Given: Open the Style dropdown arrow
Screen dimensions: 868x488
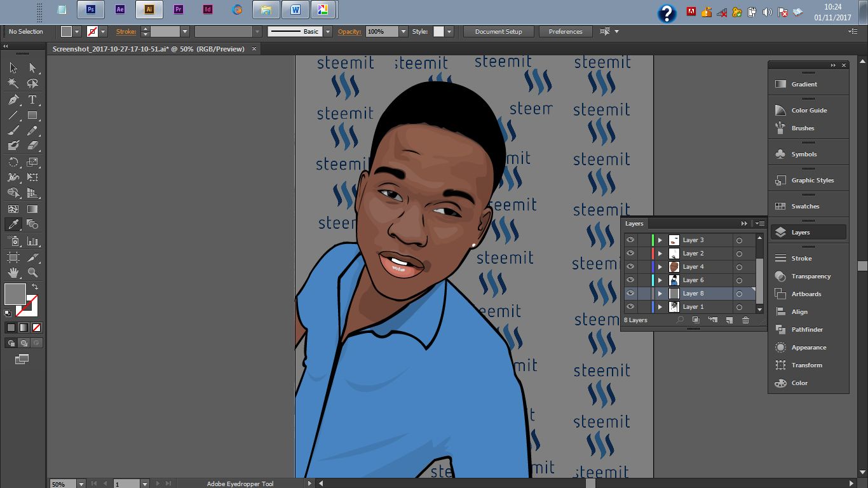Looking at the screenshot, I should (449, 32).
